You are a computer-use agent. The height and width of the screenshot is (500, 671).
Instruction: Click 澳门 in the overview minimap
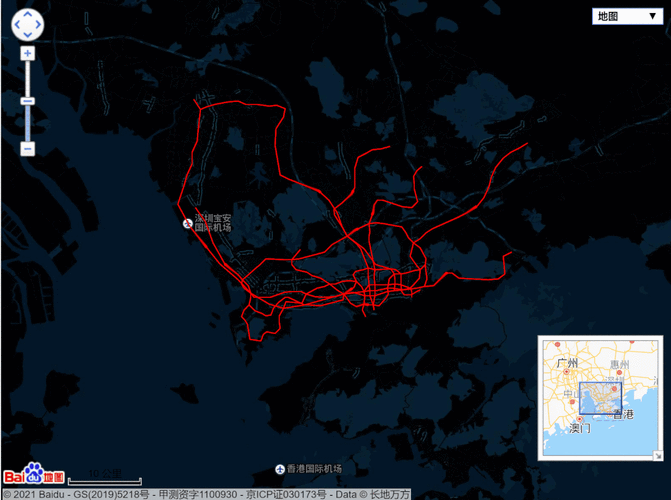click(x=580, y=427)
